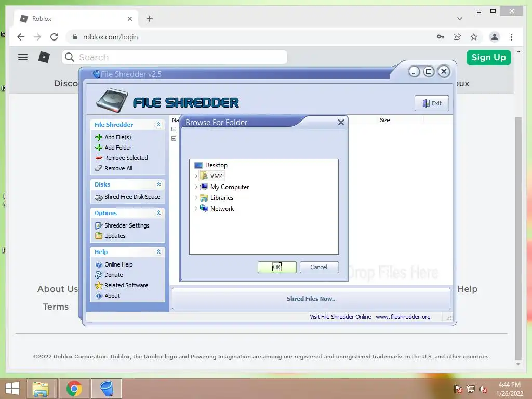
Task: Click the Updates icon
Action: [x=98, y=236]
